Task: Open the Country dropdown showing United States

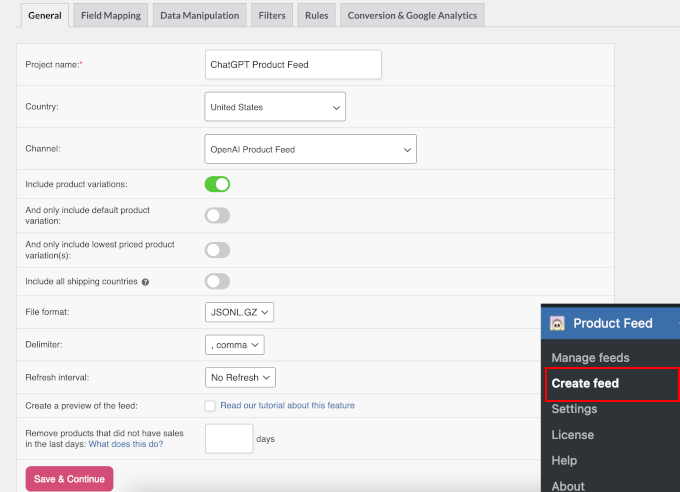Action: click(x=275, y=107)
